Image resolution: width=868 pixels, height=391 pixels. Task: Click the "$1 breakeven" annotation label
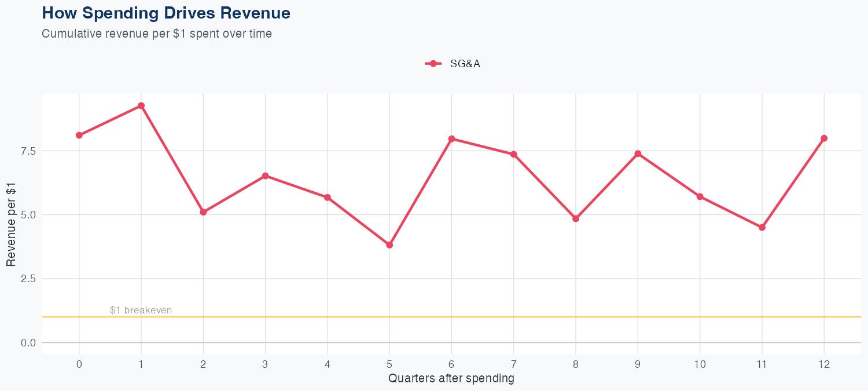pos(141,310)
